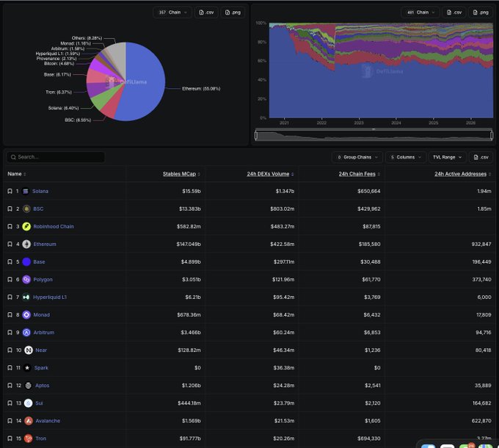Click the Monad logo icon
Viewport: 499px width, 448px height.
pyautogui.click(x=26, y=314)
